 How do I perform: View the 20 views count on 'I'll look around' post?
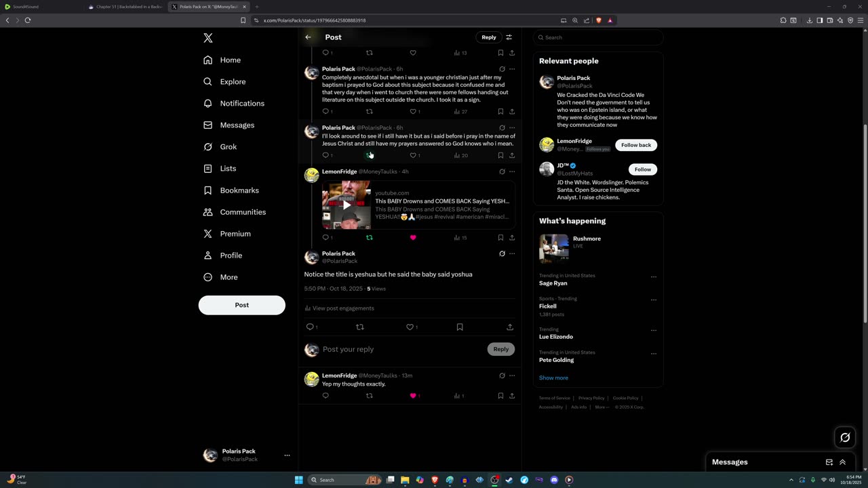tap(460, 155)
